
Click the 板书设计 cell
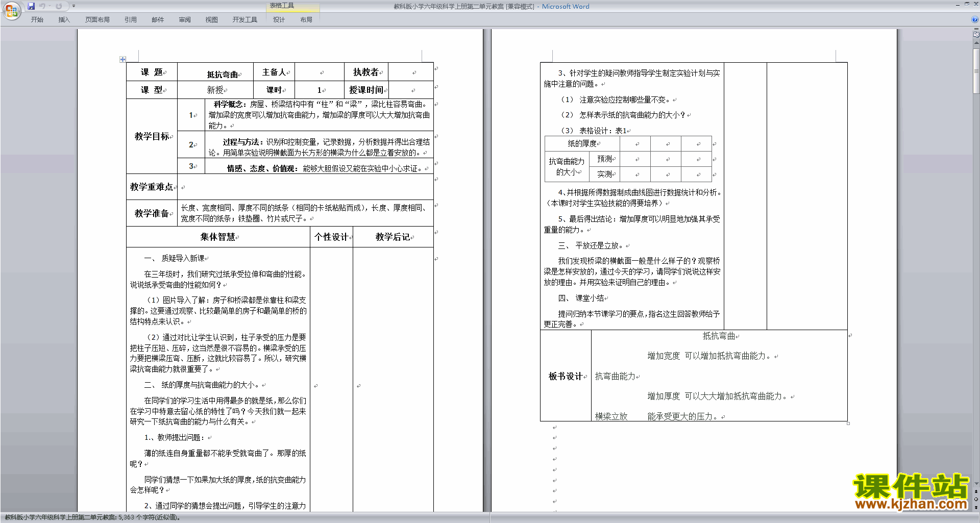click(x=566, y=376)
